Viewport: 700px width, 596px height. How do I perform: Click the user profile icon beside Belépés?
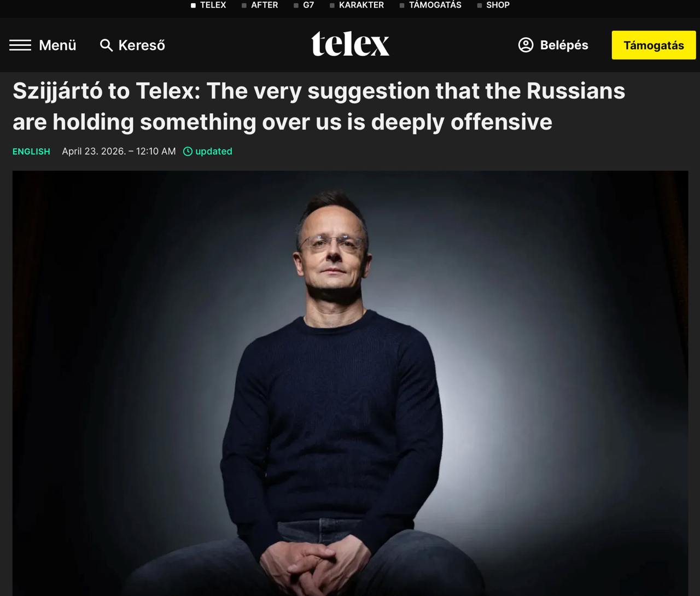point(526,45)
